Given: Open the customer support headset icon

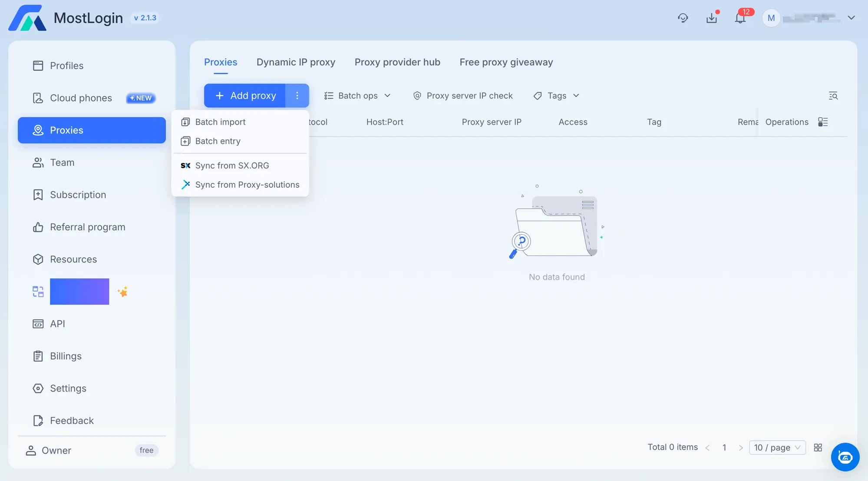Looking at the screenshot, I should click(683, 17).
